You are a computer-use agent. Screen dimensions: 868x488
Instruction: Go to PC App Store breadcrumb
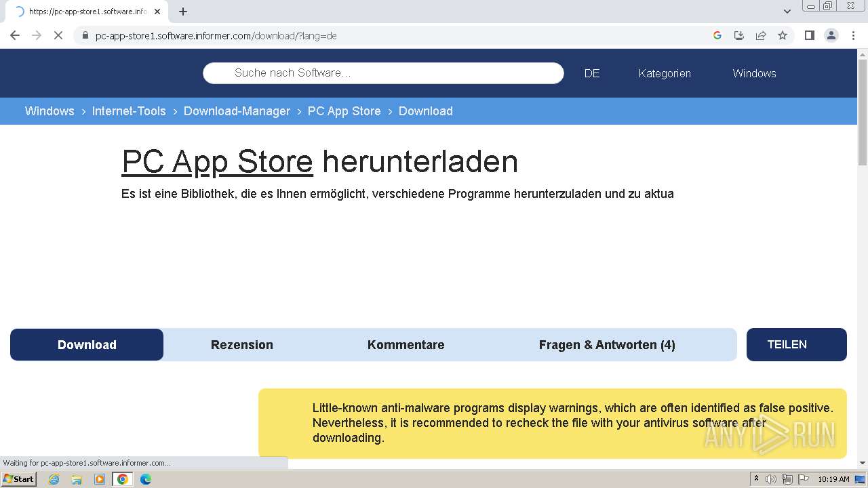(344, 111)
